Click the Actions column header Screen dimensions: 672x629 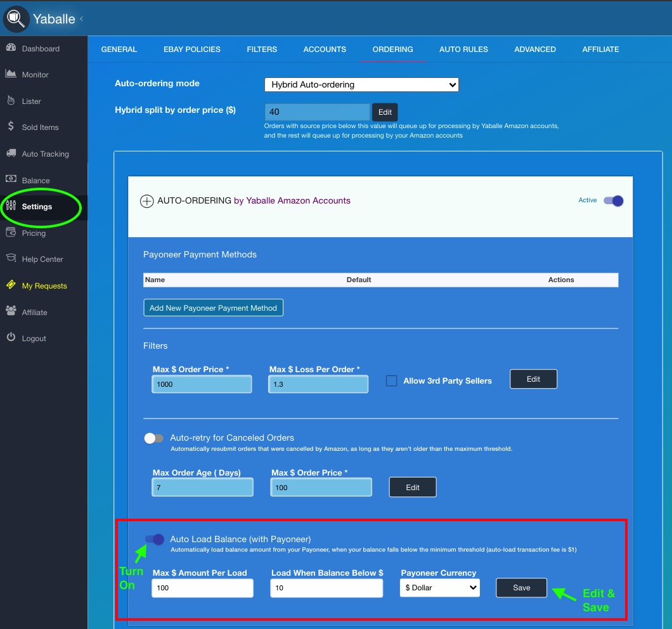[x=561, y=280]
